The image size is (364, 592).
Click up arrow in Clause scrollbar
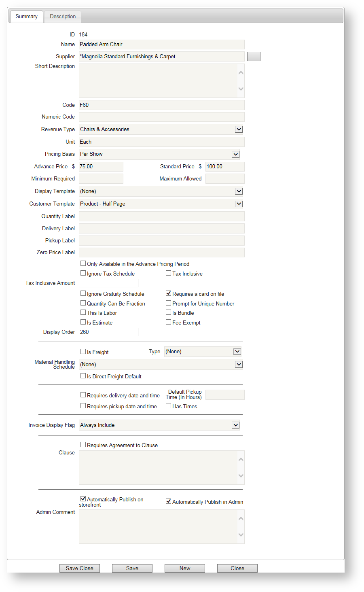point(241,460)
